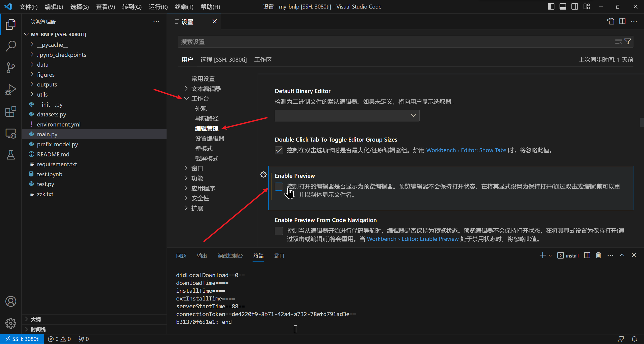Switch to 远程 [SSH: 3080ti] settings tab

(223, 60)
